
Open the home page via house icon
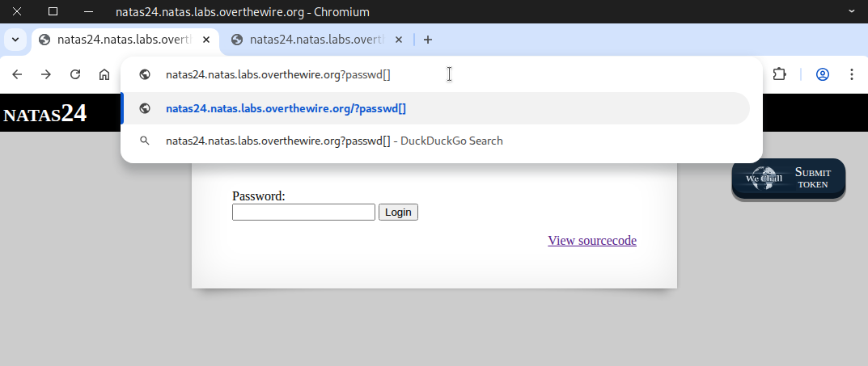tap(104, 74)
